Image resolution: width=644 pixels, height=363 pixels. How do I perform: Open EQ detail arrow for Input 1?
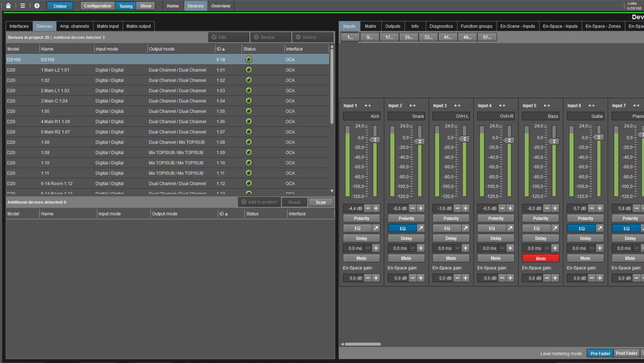[x=376, y=229]
